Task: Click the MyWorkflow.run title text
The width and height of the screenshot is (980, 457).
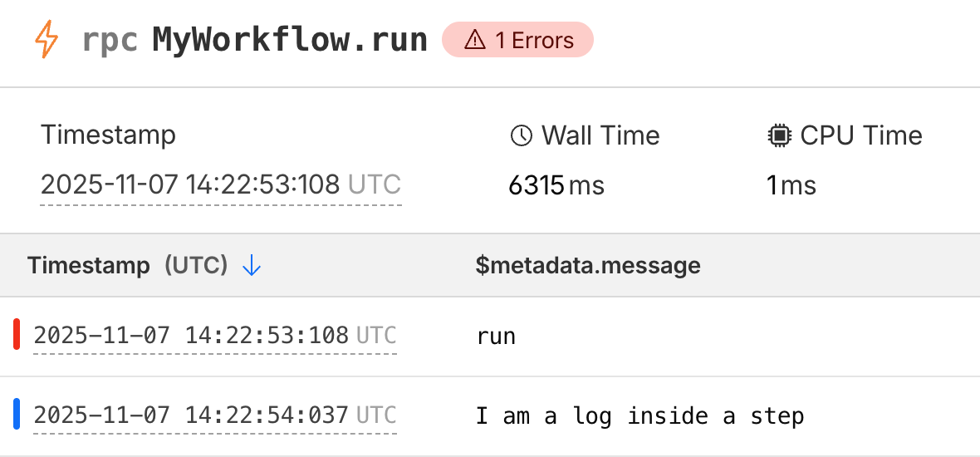Action: coord(290,40)
